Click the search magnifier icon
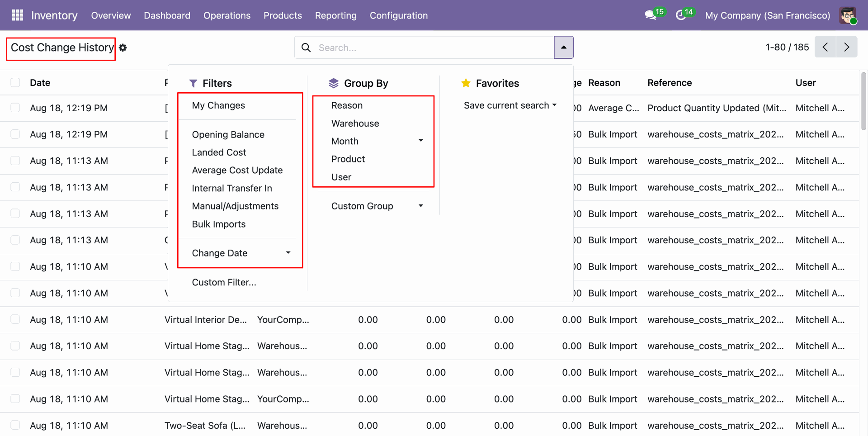 point(306,47)
